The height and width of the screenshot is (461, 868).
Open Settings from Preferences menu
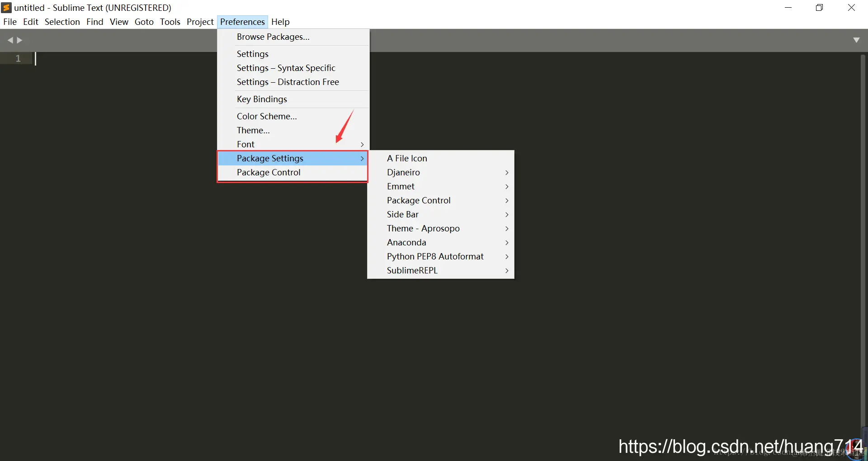293,54
